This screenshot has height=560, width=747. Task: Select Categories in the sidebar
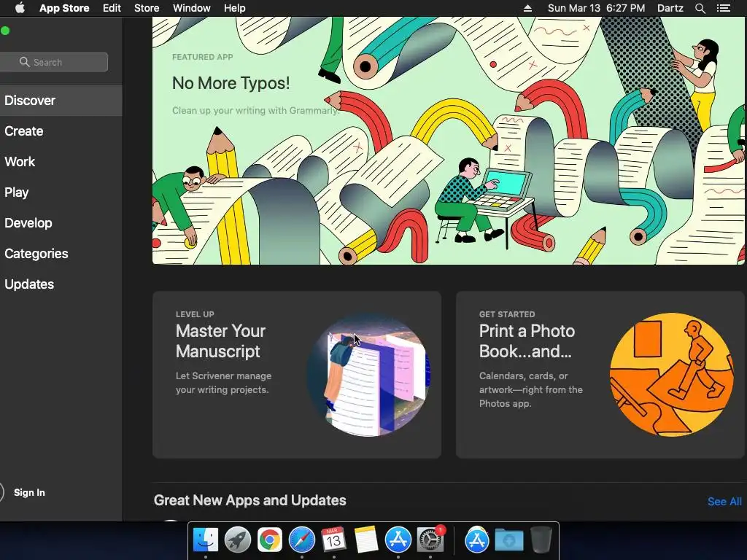[x=61, y=253]
